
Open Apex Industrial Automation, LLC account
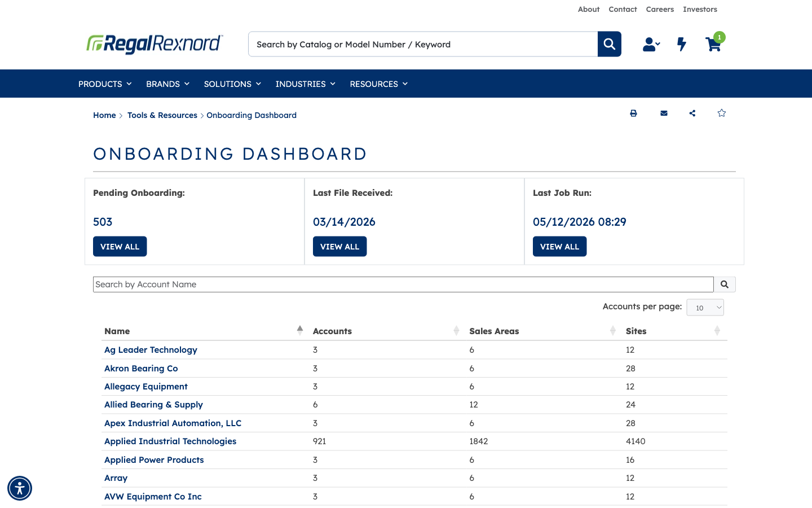pos(173,423)
